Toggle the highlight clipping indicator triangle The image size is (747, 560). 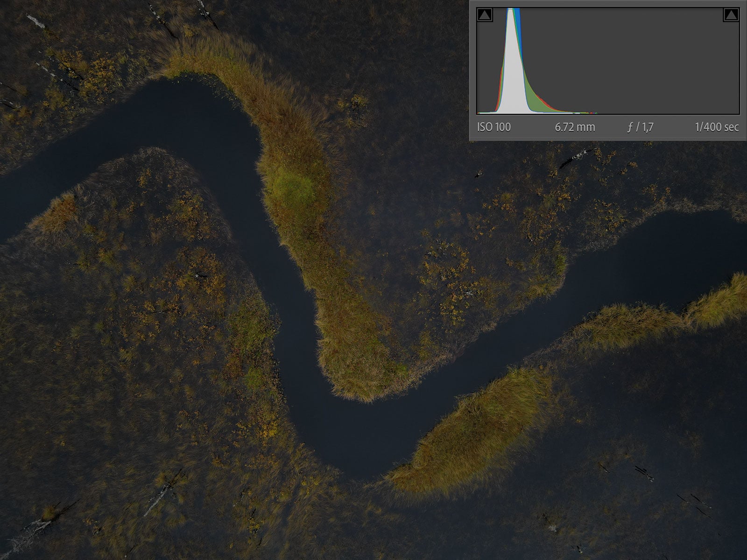731,15
